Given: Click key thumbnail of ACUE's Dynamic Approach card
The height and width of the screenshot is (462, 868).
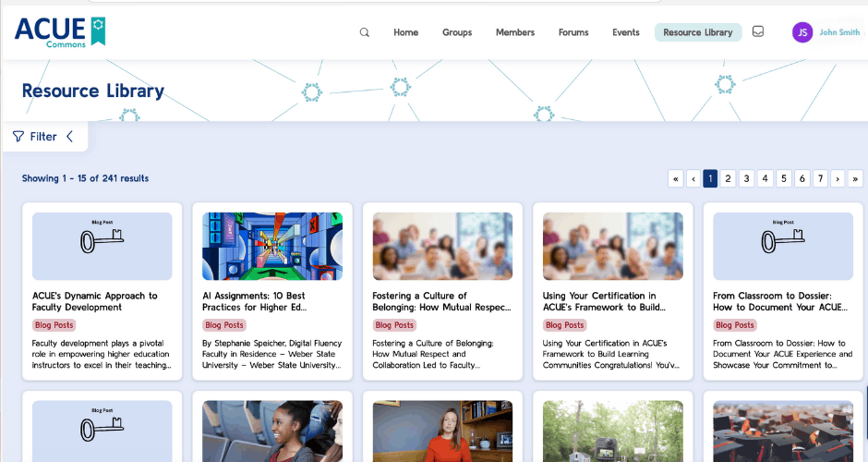Looking at the screenshot, I should tap(102, 246).
